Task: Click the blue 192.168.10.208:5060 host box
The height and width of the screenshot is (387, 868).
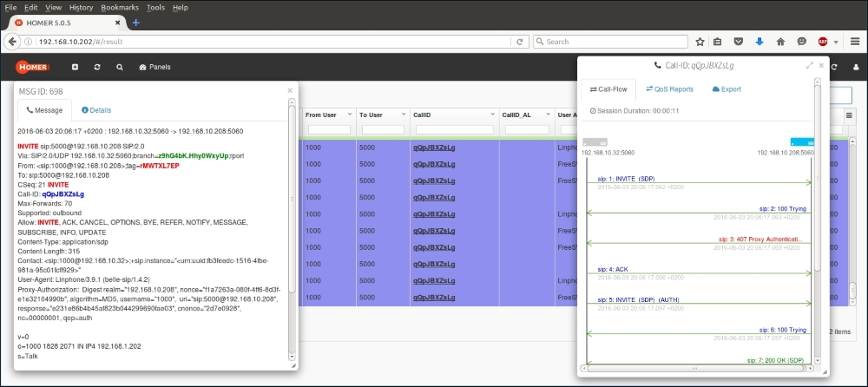Action: (x=802, y=141)
